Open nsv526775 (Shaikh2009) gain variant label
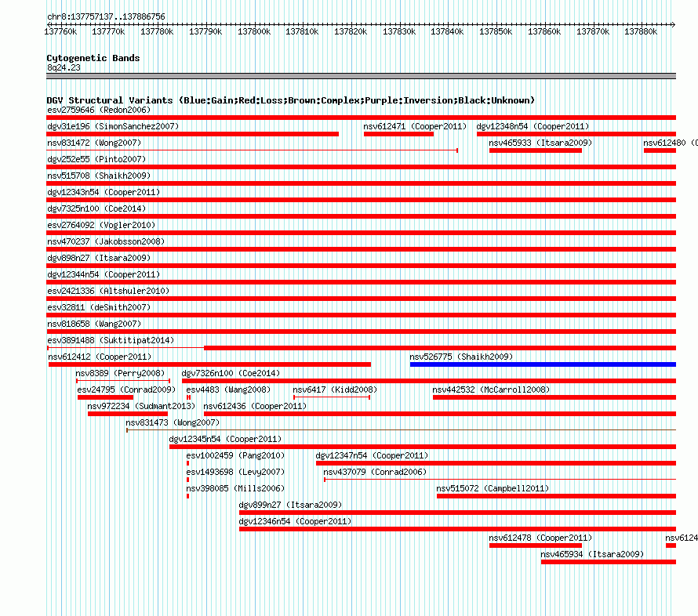The width and height of the screenshot is (698, 616). (461, 357)
